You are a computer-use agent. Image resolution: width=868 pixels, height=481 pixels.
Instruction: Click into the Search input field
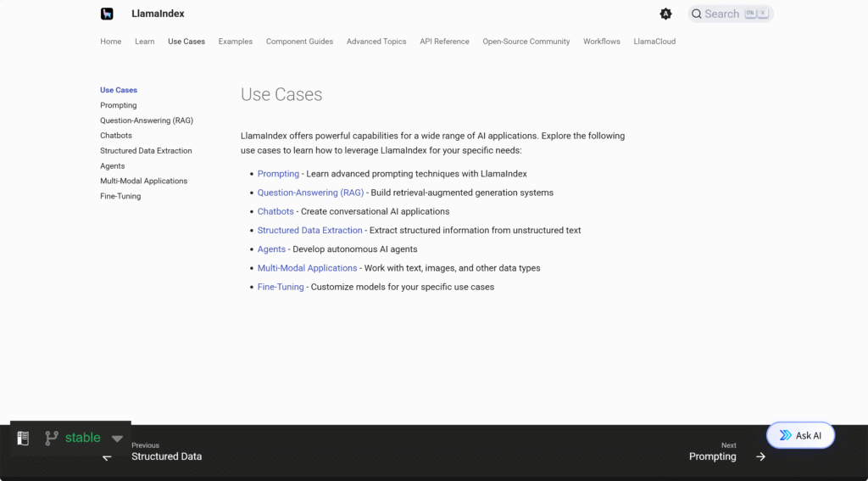coord(730,14)
